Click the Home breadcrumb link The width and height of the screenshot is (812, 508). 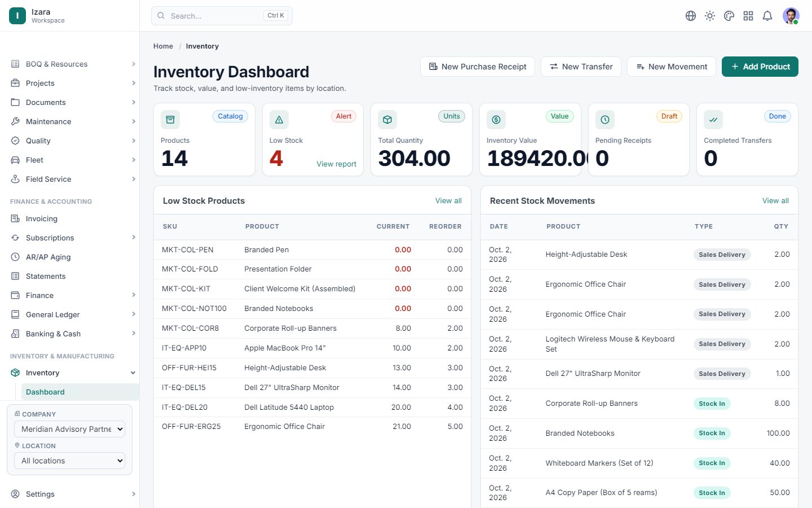163,46
